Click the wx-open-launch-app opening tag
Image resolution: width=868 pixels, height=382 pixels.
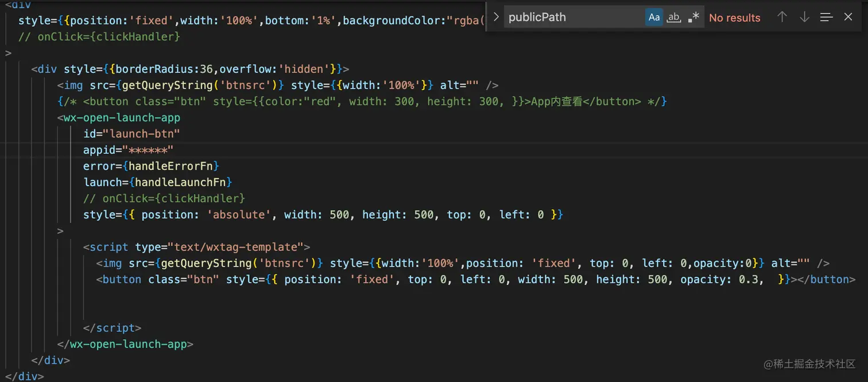(x=119, y=118)
